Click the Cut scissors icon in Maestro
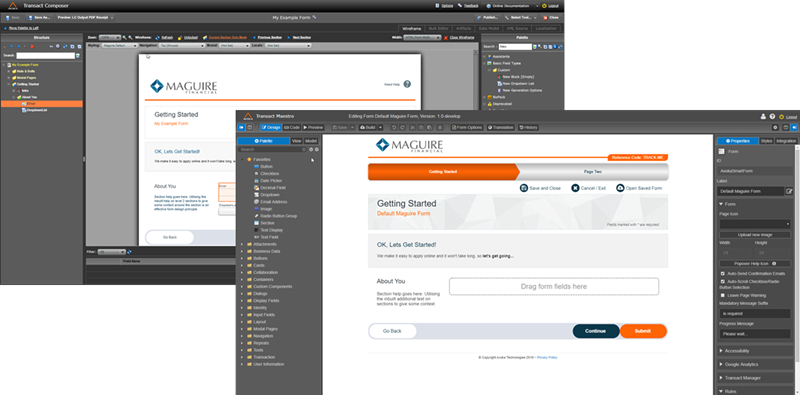This screenshot has height=395, width=800. (413, 127)
